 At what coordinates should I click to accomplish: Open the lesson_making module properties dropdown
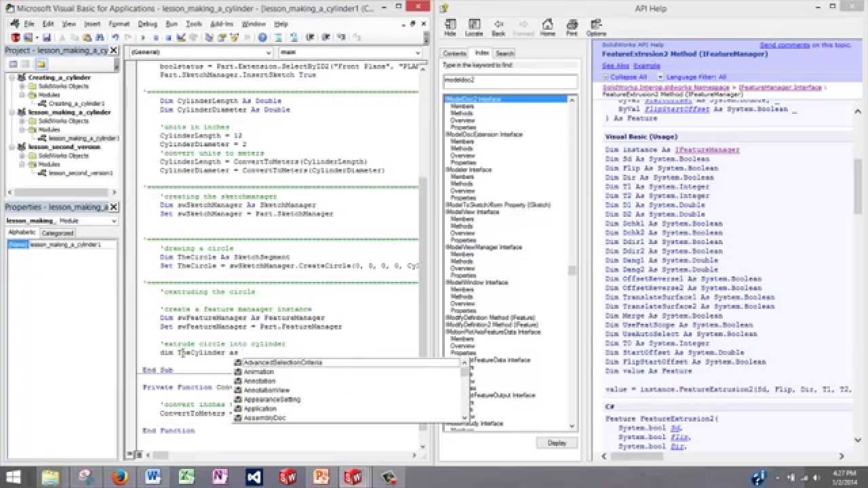click(113, 221)
